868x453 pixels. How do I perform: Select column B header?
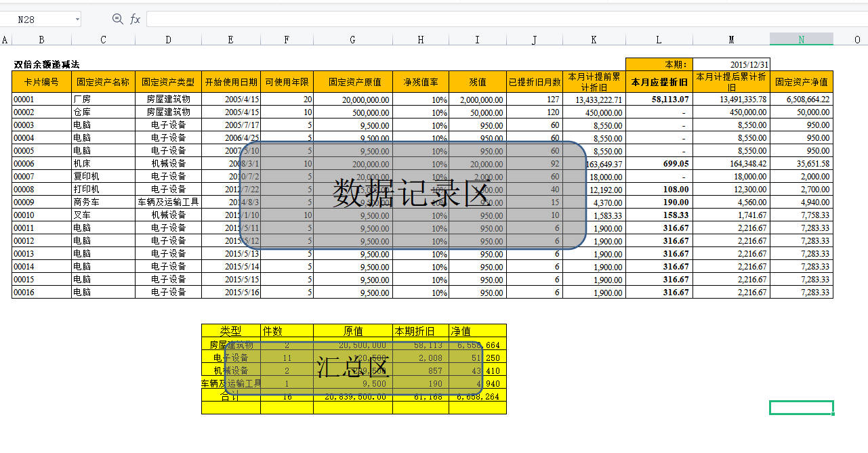click(x=41, y=40)
